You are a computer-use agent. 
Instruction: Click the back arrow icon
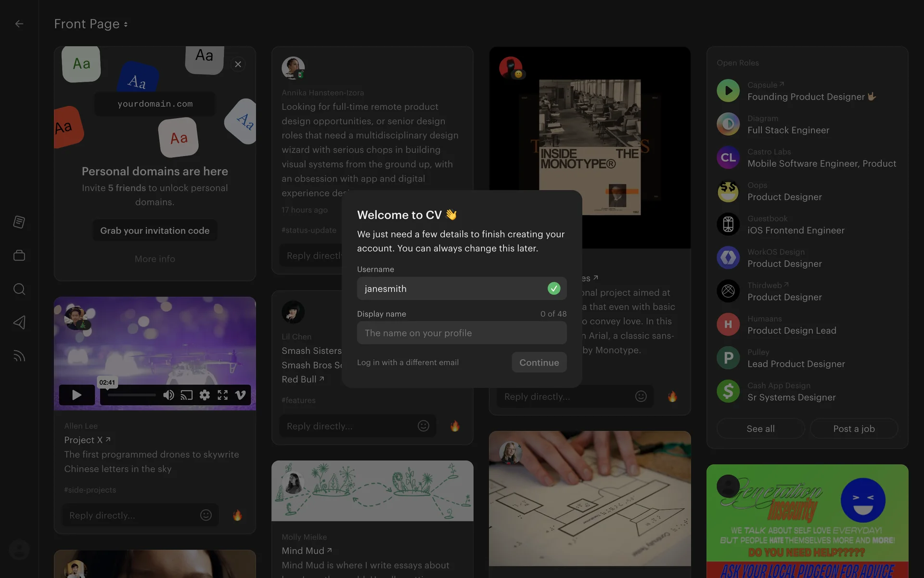click(x=19, y=24)
